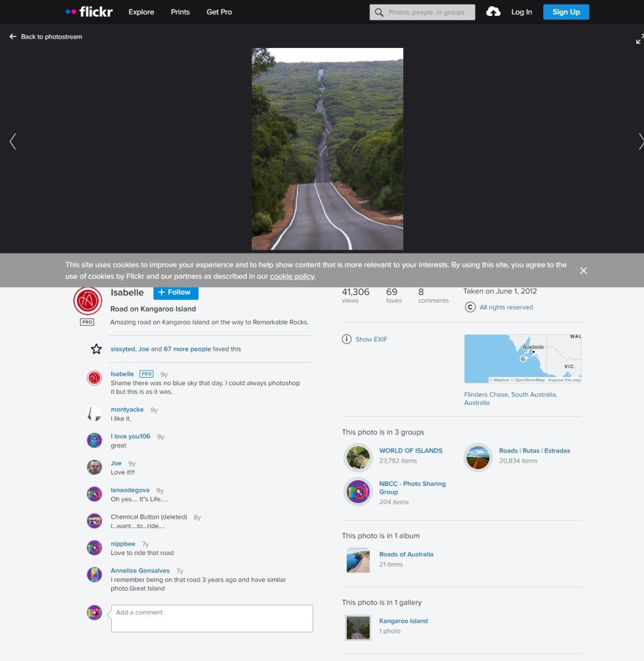Open I love you106's profile name link
This screenshot has height=661, width=644.
130,436
